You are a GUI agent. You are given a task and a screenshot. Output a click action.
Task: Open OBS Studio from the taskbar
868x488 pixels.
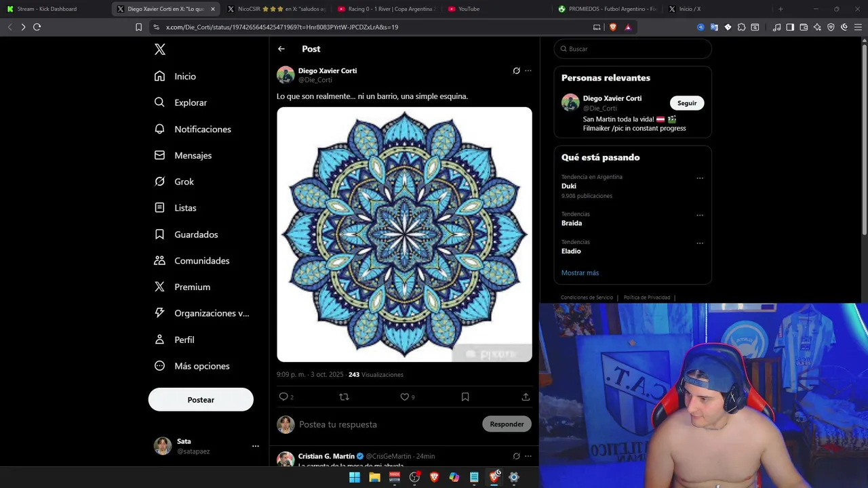pyautogui.click(x=414, y=477)
